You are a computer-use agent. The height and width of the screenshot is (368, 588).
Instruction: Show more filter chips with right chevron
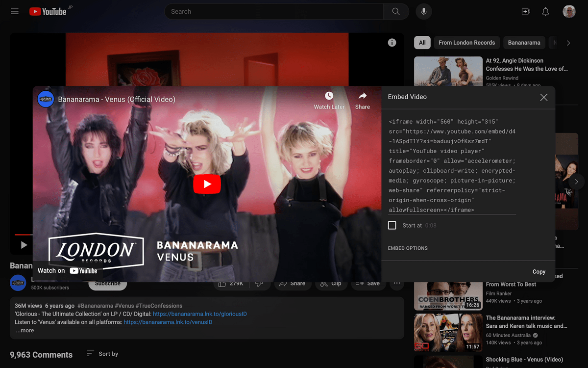point(568,43)
